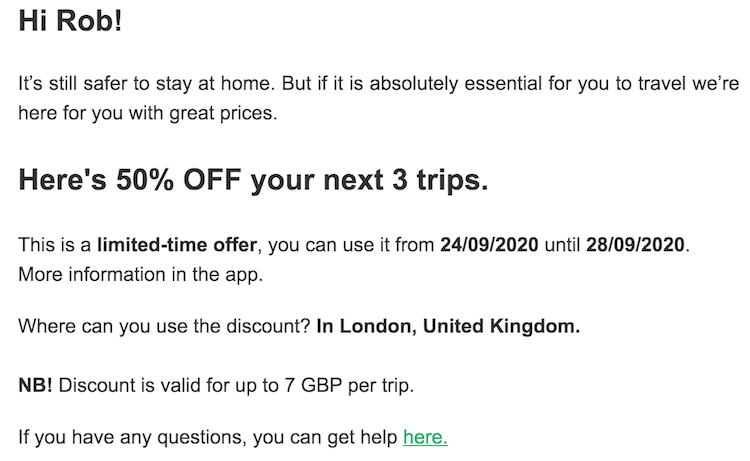Open the green "here." help link
Screen dimensions: 750x461
pos(425,437)
